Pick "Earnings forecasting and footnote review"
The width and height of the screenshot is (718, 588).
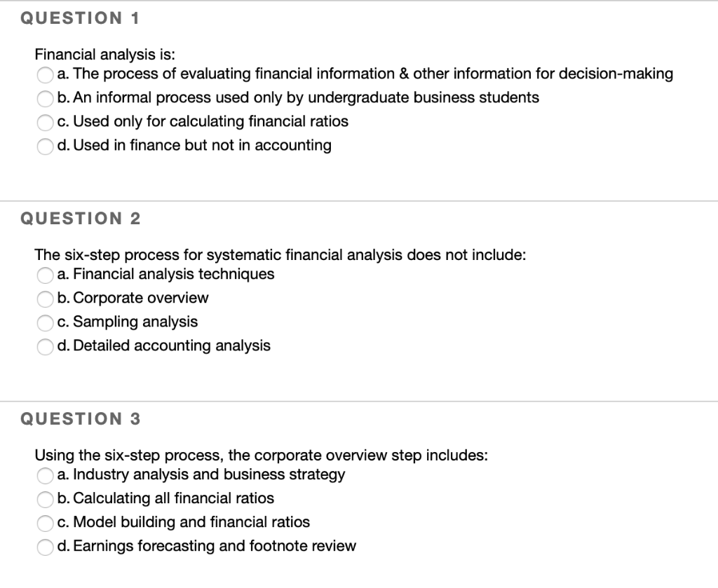(45, 547)
